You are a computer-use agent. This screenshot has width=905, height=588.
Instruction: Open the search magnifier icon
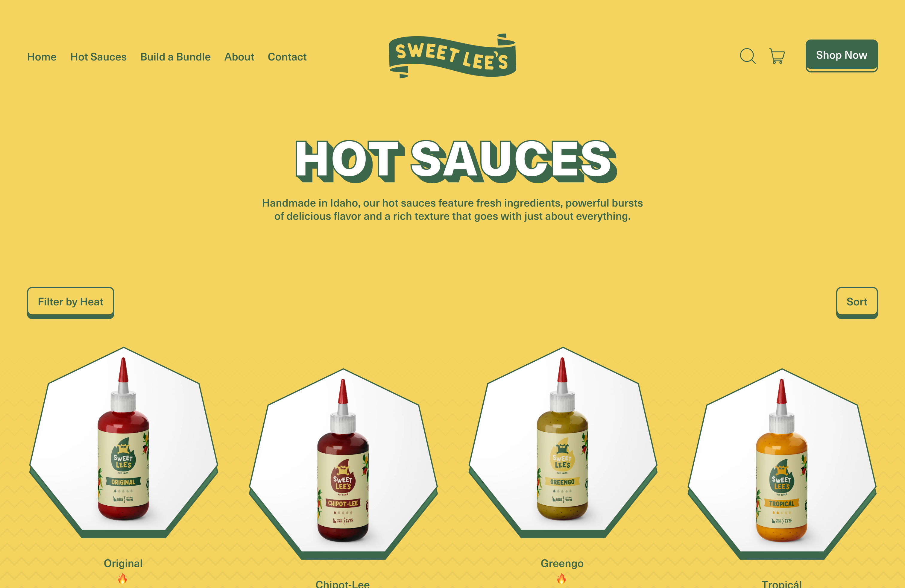click(748, 56)
